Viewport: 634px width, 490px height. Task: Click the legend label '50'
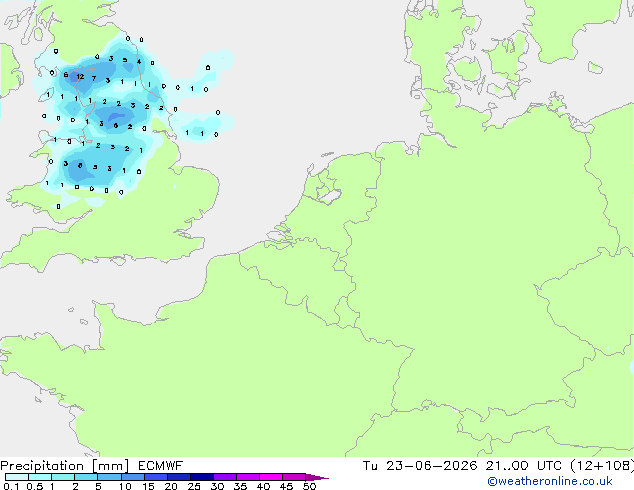310,486
